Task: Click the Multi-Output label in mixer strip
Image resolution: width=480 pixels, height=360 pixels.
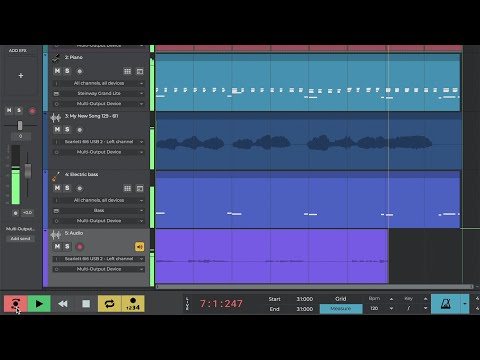Action: (20, 229)
